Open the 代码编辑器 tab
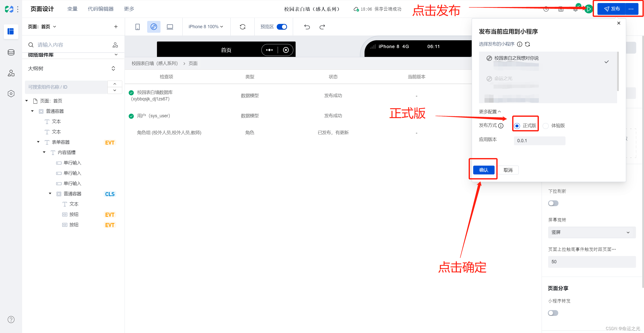 [101, 9]
